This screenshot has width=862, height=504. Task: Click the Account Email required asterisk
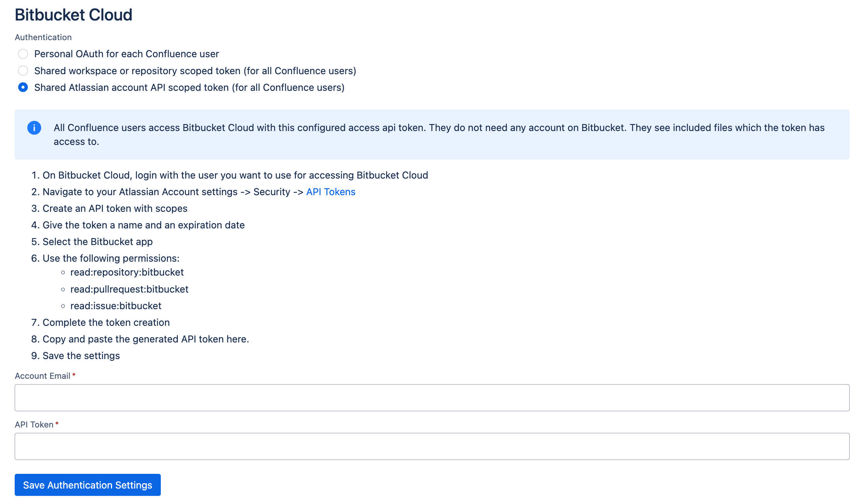click(74, 375)
